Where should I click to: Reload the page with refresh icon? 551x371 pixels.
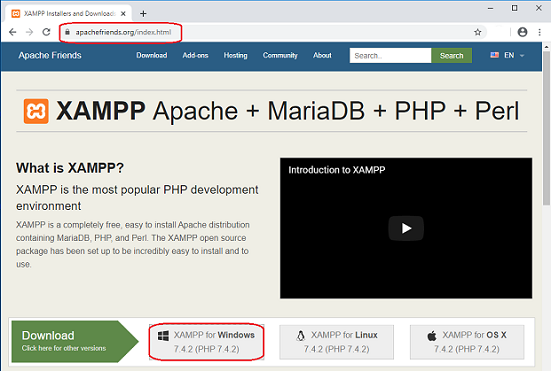(x=46, y=32)
